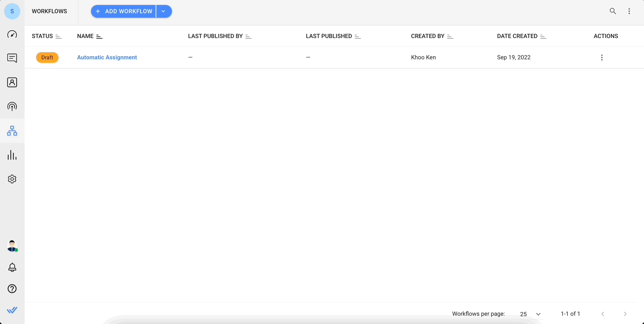Open the notifications bell icon
This screenshot has width=644, height=324.
point(12,267)
